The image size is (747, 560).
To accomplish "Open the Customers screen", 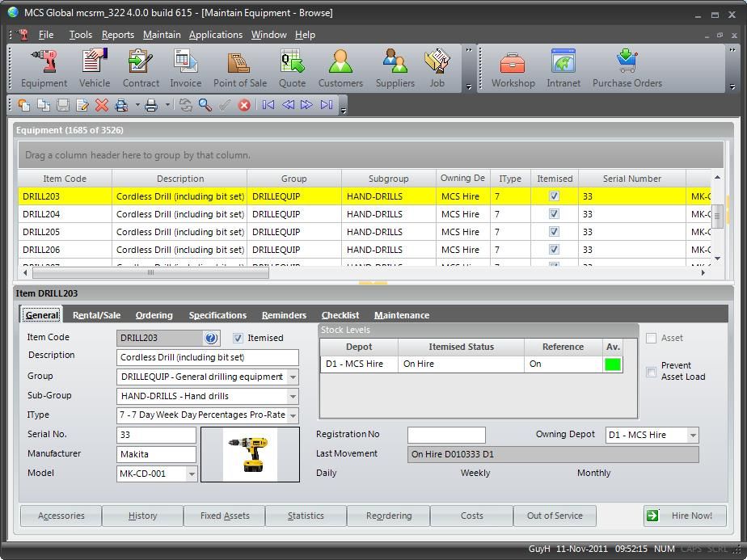I will (340, 68).
